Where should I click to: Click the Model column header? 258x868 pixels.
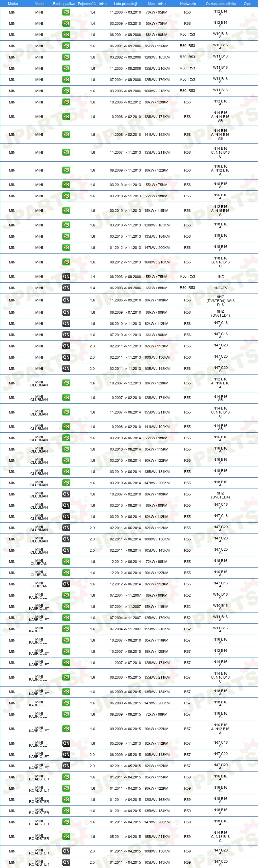(x=39, y=4)
